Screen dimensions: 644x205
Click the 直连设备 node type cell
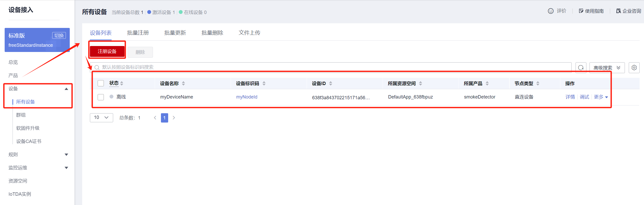pyautogui.click(x=524, y=97)
